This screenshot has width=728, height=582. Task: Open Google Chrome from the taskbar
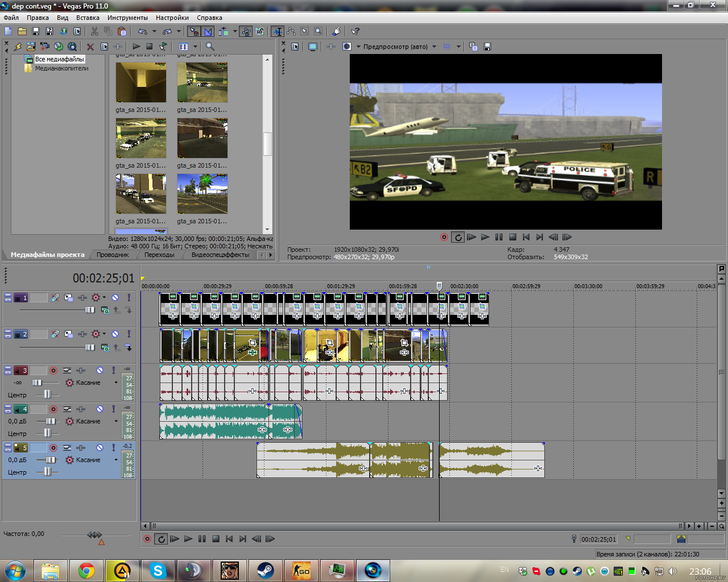(x=86, y=571)
